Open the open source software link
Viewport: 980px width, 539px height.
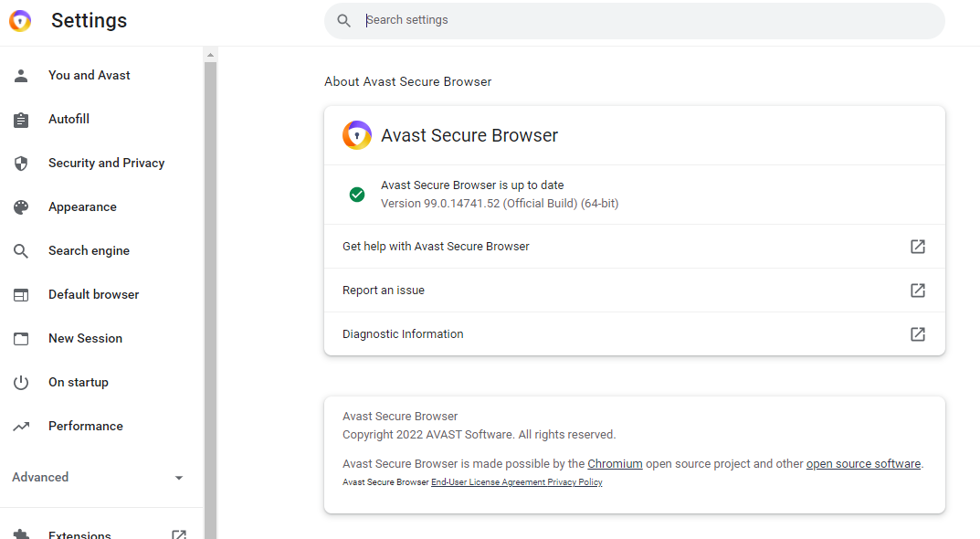(863, 464)
